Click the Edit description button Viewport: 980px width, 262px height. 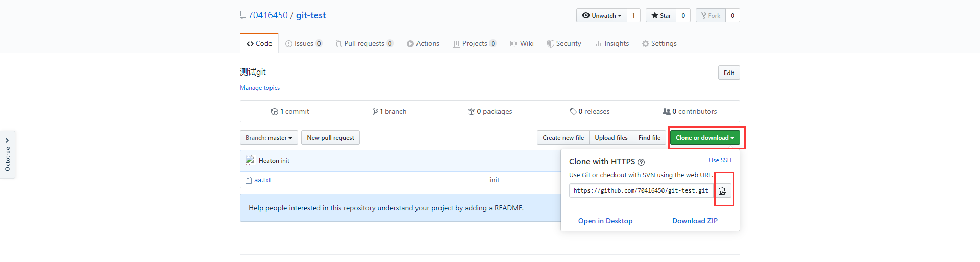pyautogui.click(x=729, y=73)
